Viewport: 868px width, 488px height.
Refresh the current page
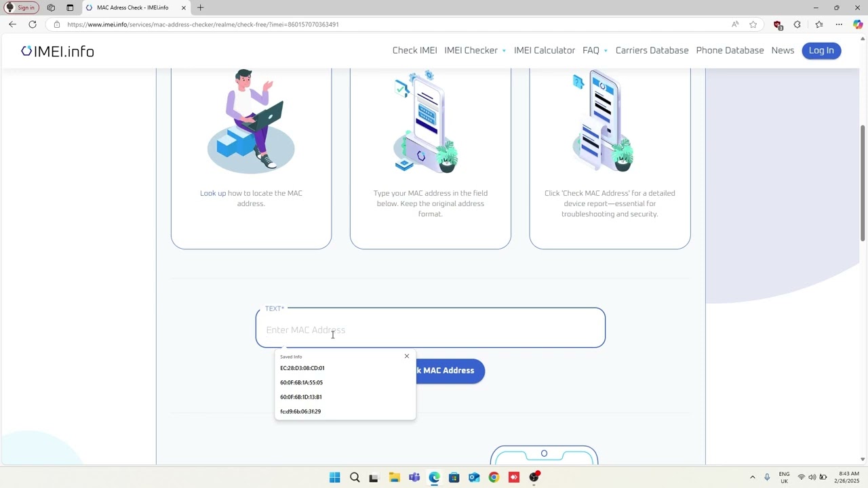(32, 24)
